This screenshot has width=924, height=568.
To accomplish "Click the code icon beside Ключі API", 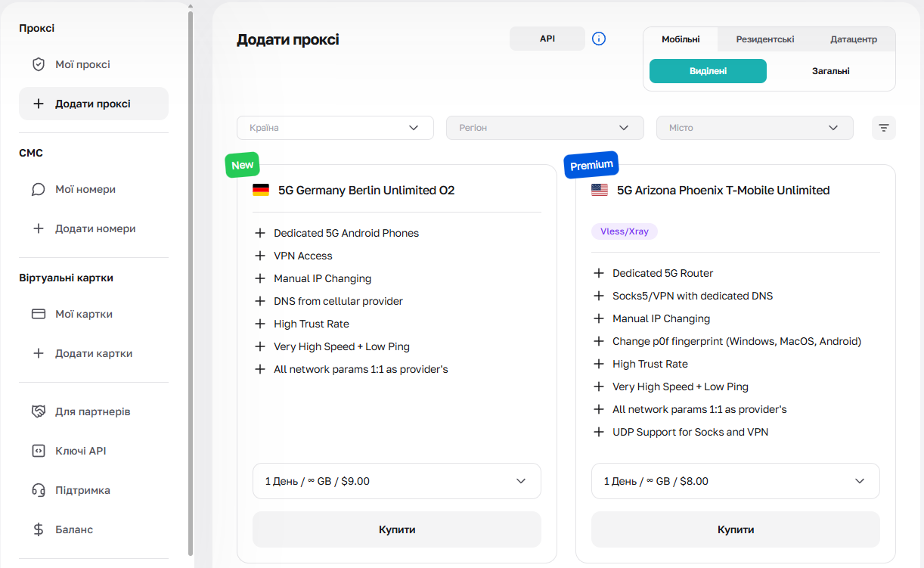I will pos(39,451).
